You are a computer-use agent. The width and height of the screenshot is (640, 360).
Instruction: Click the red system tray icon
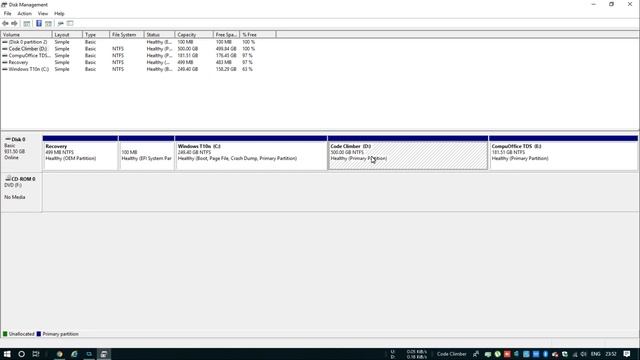click(507, 354)
